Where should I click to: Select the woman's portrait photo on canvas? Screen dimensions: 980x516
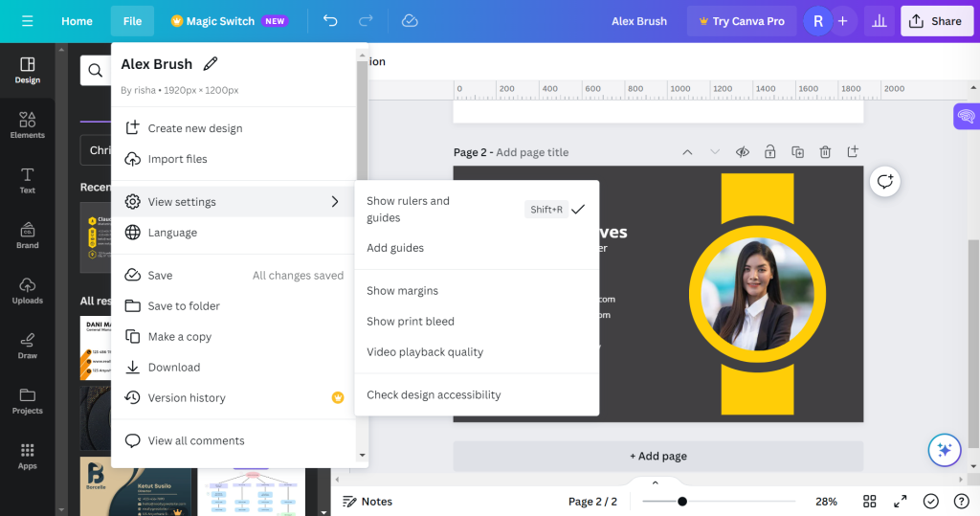click(757, 295)
